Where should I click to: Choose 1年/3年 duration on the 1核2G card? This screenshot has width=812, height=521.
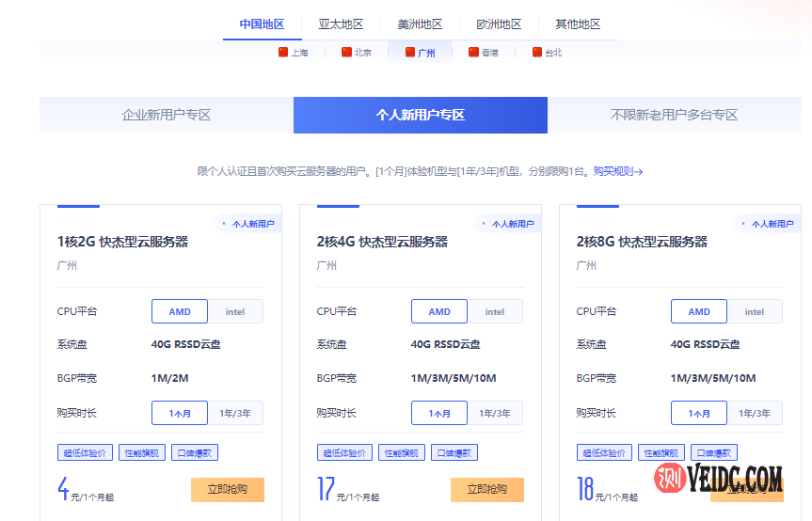(x=235, y=413)
